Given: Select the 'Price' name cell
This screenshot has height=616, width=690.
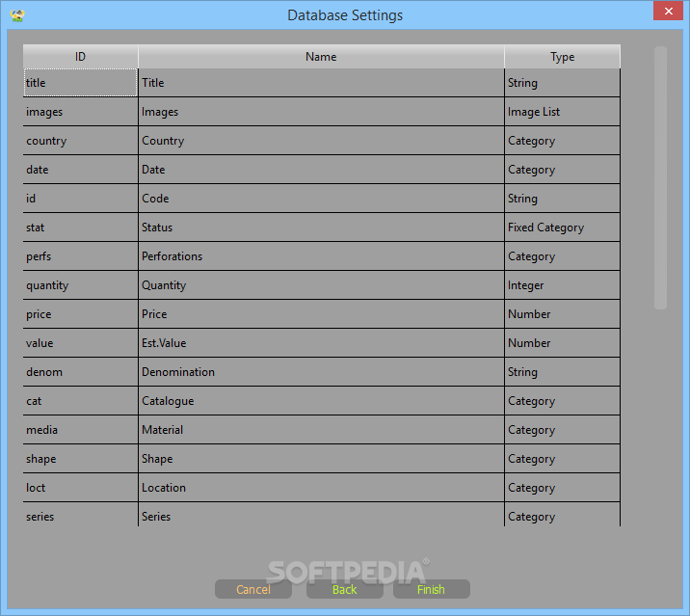Looking at the screenshot, I should pos(321,314).
